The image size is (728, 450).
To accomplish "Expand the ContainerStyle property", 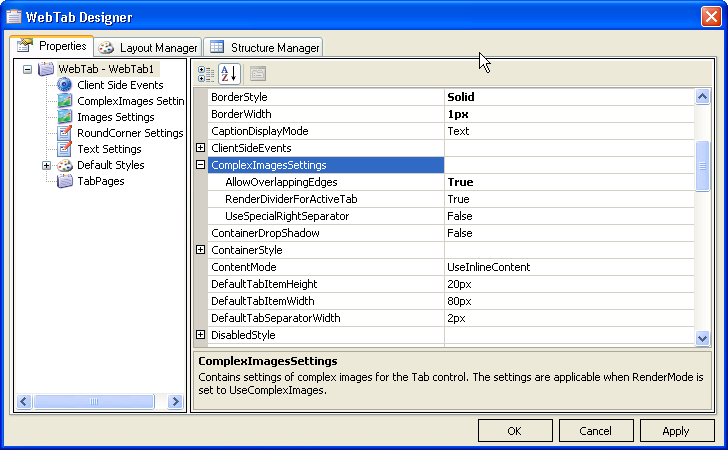I will [201, 250].
